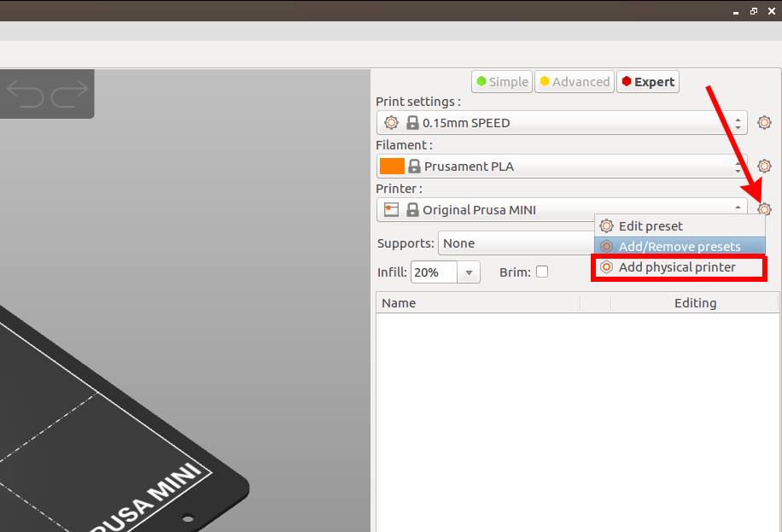Open the Supports dropdown showing None
Screen dimensions: 782x532
pyautogui.click(x=516, y=243)
